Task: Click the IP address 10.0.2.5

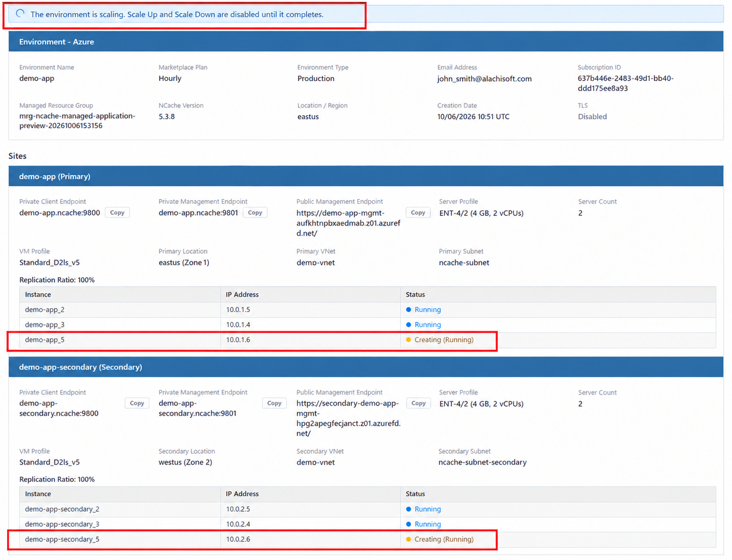Action: coord(238,509)
